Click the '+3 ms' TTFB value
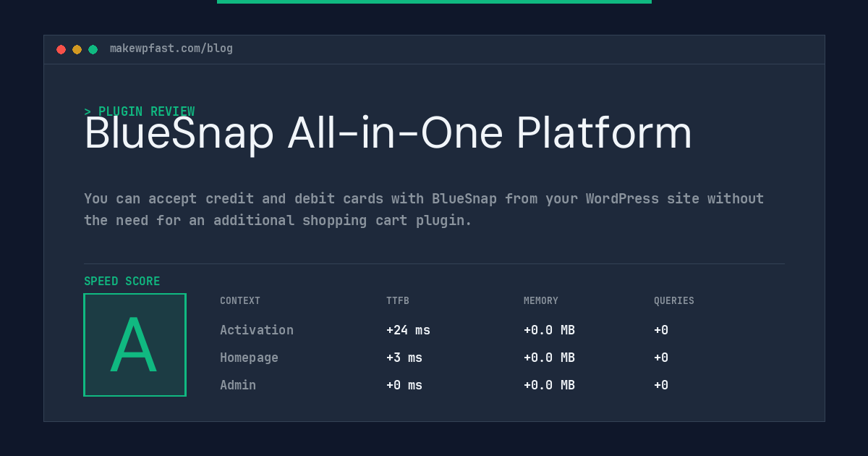Viewport: 868px width, 456px height. pyautogui.click(x=404, y=358)
